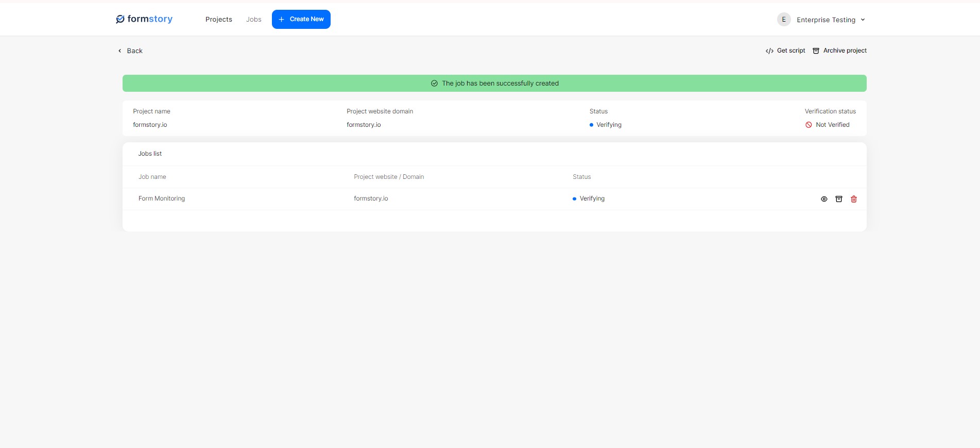The image size is (980, 448).
Task: Go back using the Back link
Action: click(x=130, y=51)
